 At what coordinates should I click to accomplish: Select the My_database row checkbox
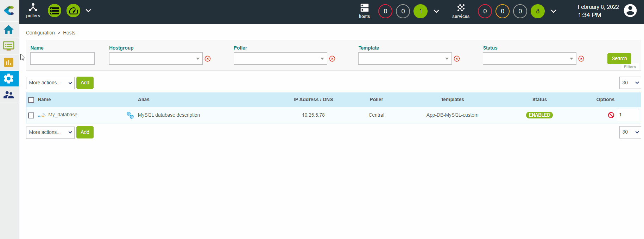31,116
